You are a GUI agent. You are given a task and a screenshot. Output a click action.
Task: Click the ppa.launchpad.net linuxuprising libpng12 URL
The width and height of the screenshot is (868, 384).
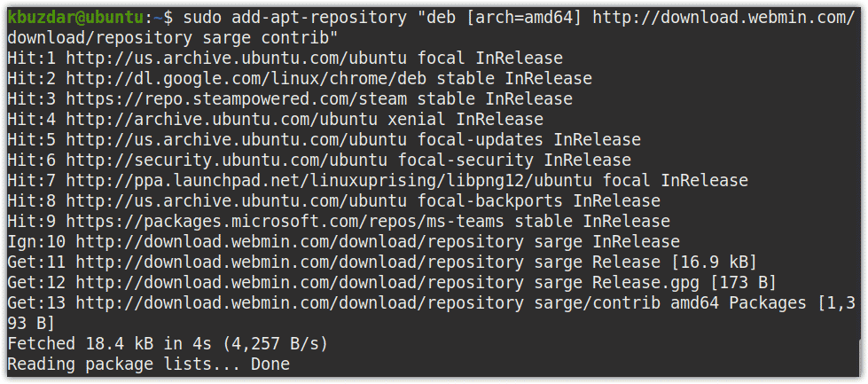(x=329, y=180)
